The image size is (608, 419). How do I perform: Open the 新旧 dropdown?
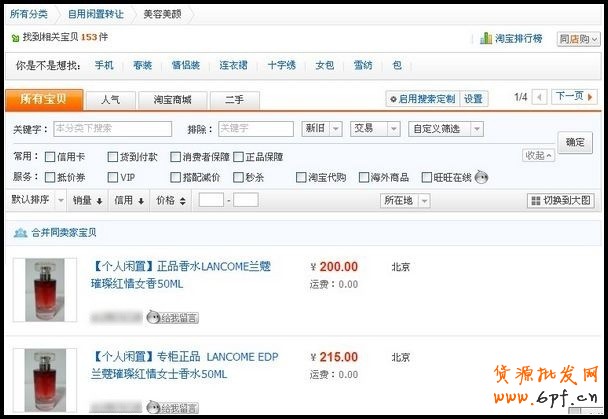(x=322, y=129)
